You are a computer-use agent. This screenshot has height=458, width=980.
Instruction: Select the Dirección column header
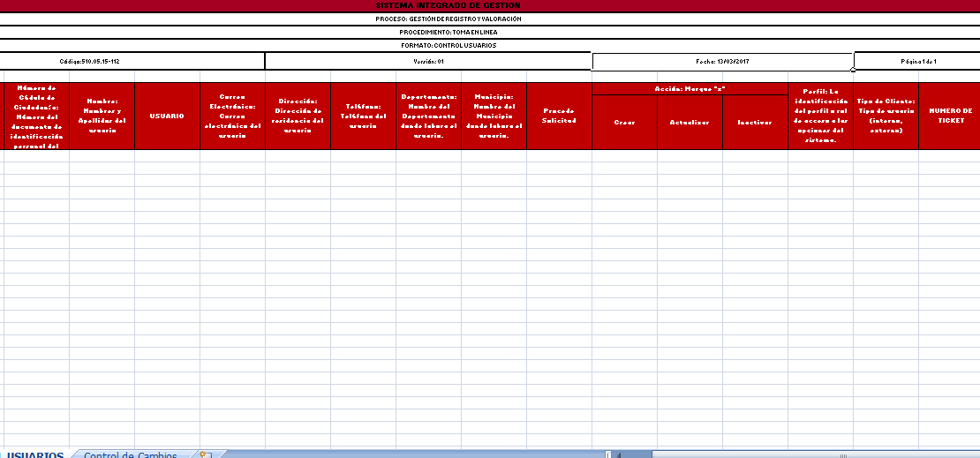click(x=298, y=116)
